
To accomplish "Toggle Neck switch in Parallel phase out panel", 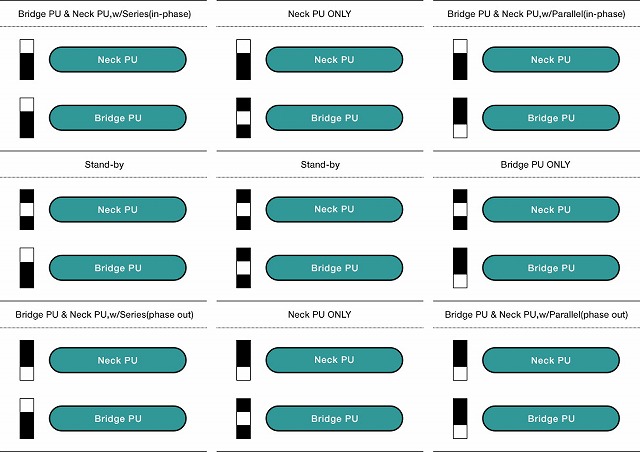I will click(460, 360).
